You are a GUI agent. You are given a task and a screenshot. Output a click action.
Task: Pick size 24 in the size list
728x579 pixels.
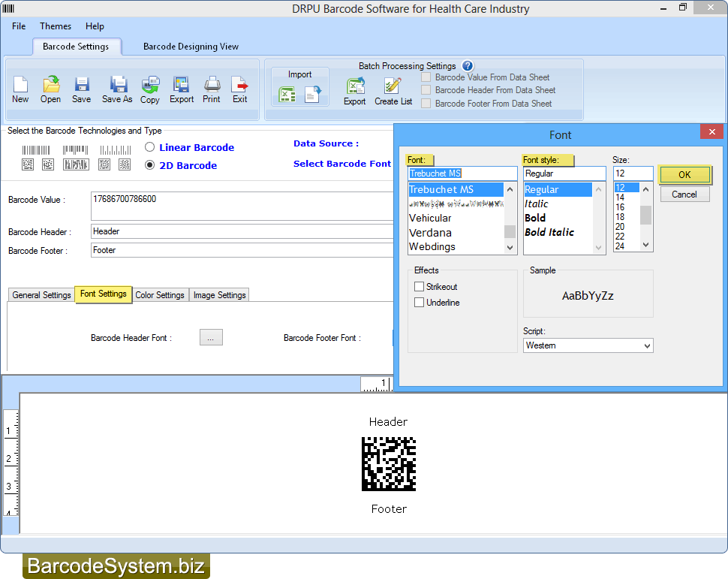pyautogui.click(x=620, y=246)
